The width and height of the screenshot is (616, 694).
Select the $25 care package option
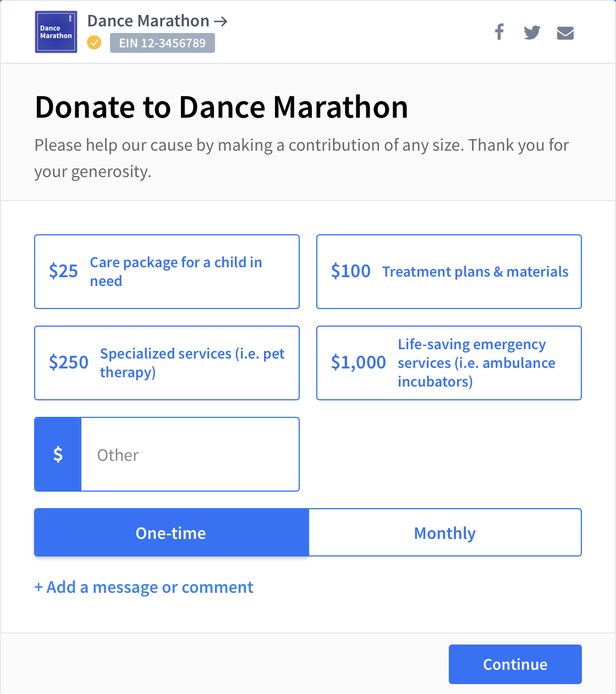pyautogui.click(x=167, y=272)
